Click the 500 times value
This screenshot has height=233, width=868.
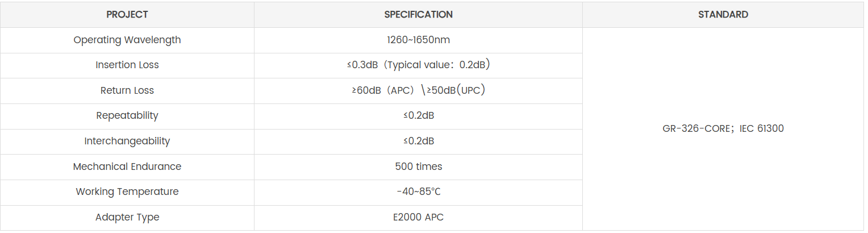pos(418,167)
